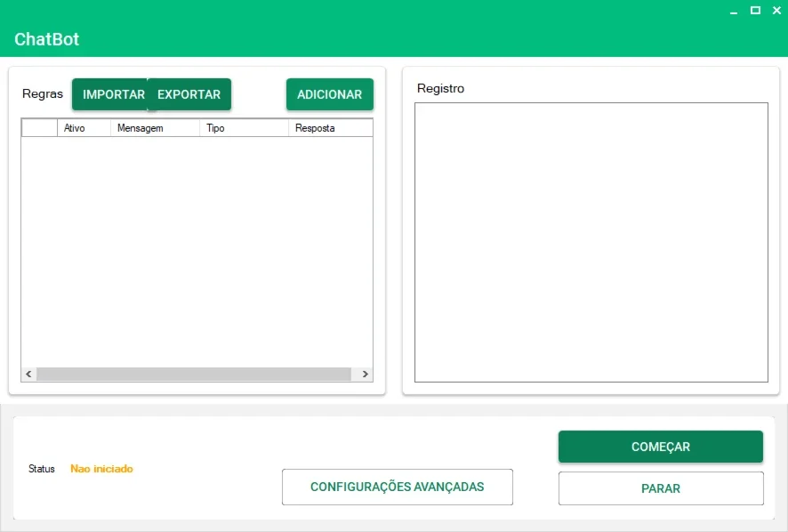Click the blank row-selector header cell
The height and width of the screenshot is (532, 788).
coord(40,128)
